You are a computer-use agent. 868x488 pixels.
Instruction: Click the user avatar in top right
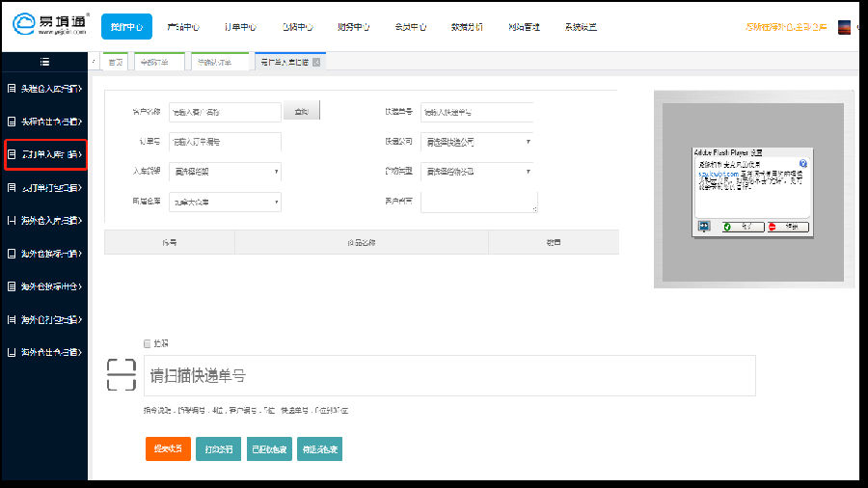pos(846,27)
